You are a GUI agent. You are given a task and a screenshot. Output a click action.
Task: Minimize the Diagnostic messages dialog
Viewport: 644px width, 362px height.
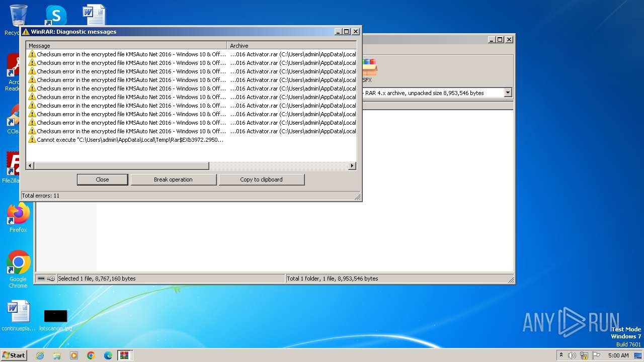coord(338,31)
